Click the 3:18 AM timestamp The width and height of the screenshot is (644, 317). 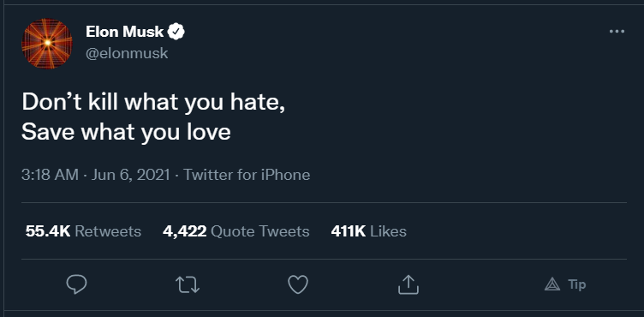click(50, 175)
